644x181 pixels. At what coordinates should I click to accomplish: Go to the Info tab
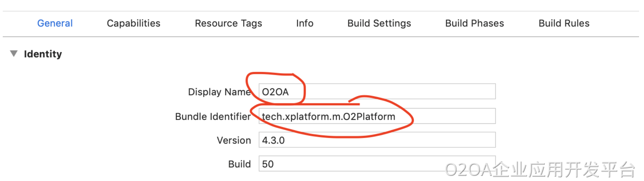305,23
